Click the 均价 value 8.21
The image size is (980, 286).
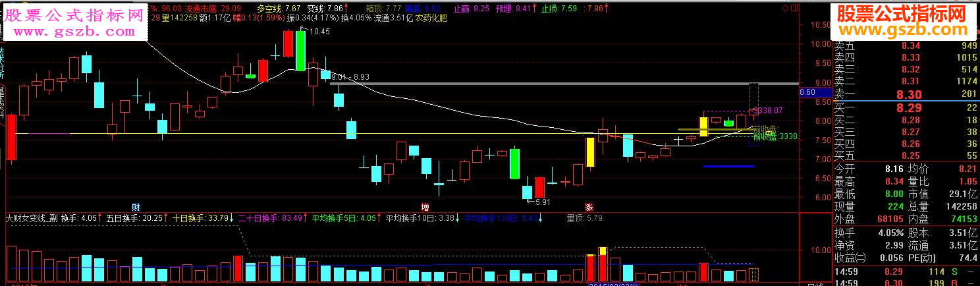968,169
